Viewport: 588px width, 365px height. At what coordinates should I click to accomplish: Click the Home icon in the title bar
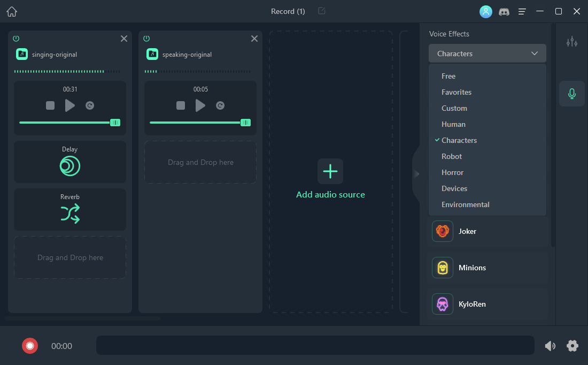click(11, 11)
